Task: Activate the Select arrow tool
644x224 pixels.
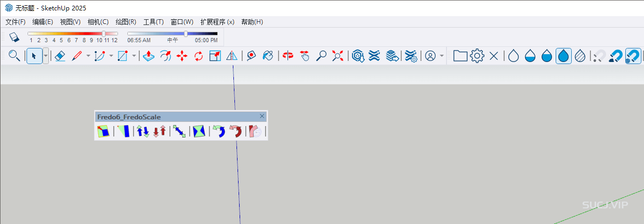Action: (34, 56)
